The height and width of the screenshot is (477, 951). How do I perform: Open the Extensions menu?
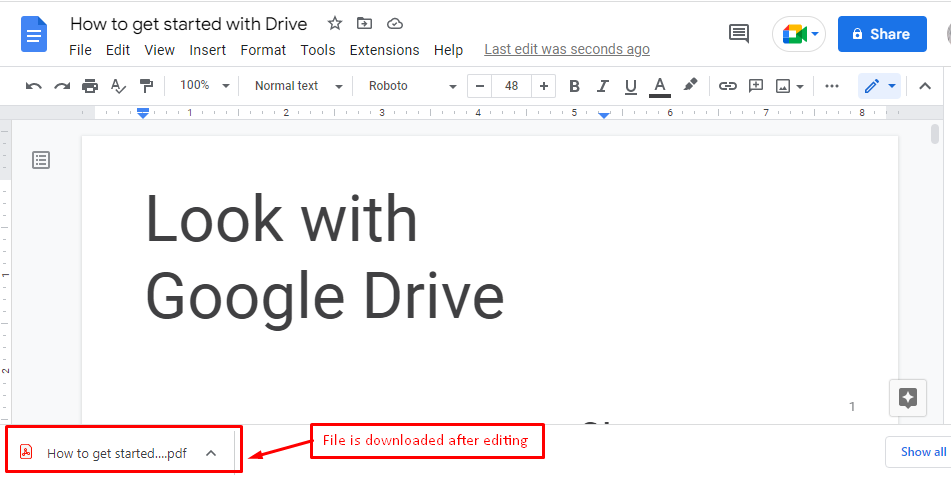point(385,50)
